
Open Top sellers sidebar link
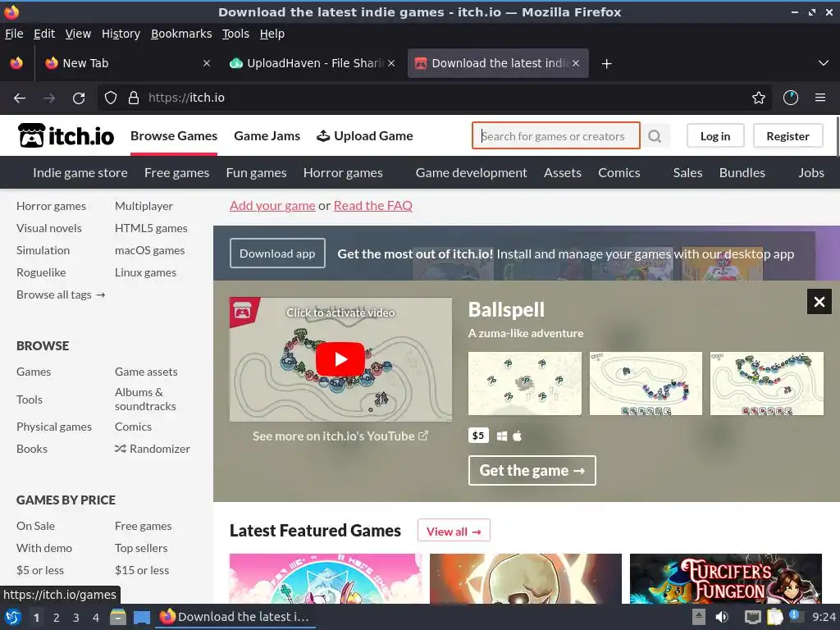[141, 548]
